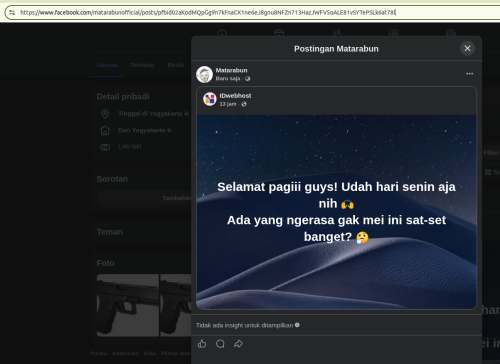Viewport: 500px width, 364px height.
Task: Click the insight info icon
Action: [x=297, y=325]
